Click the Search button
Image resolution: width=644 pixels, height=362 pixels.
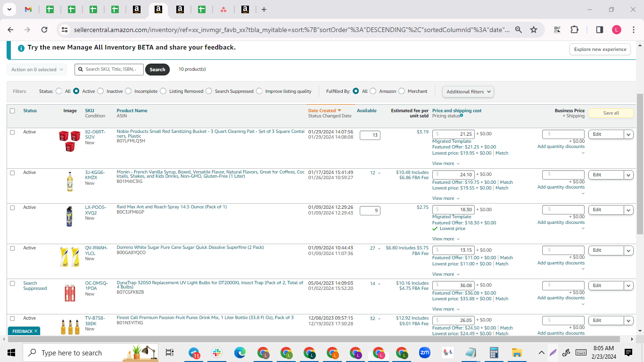click(x=157, y=69)
